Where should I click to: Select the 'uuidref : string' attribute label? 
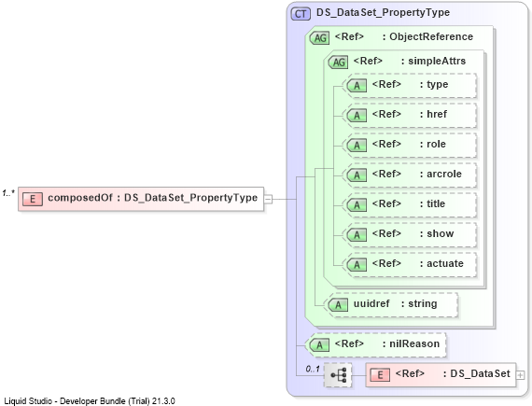click(396, 303)
